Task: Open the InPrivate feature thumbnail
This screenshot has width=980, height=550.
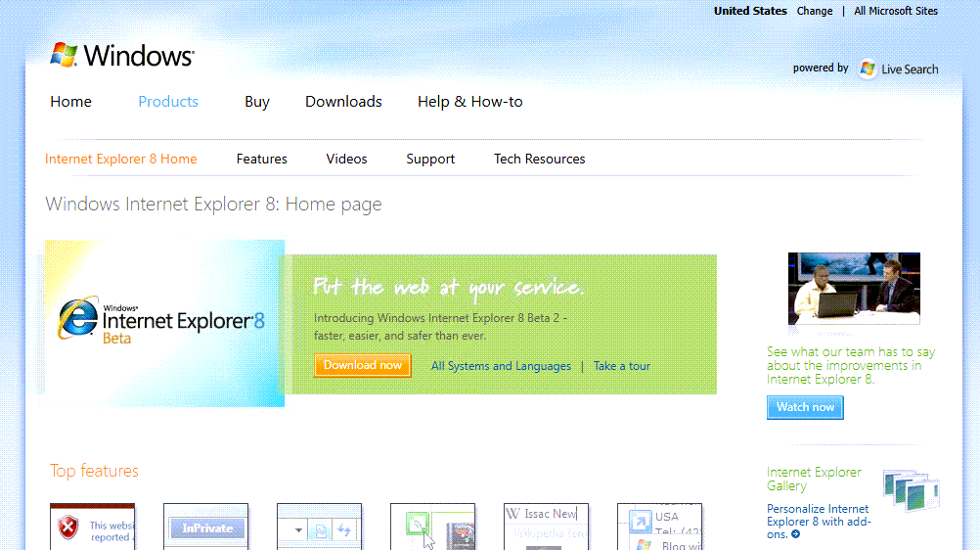Action: (x=206, y=527)
